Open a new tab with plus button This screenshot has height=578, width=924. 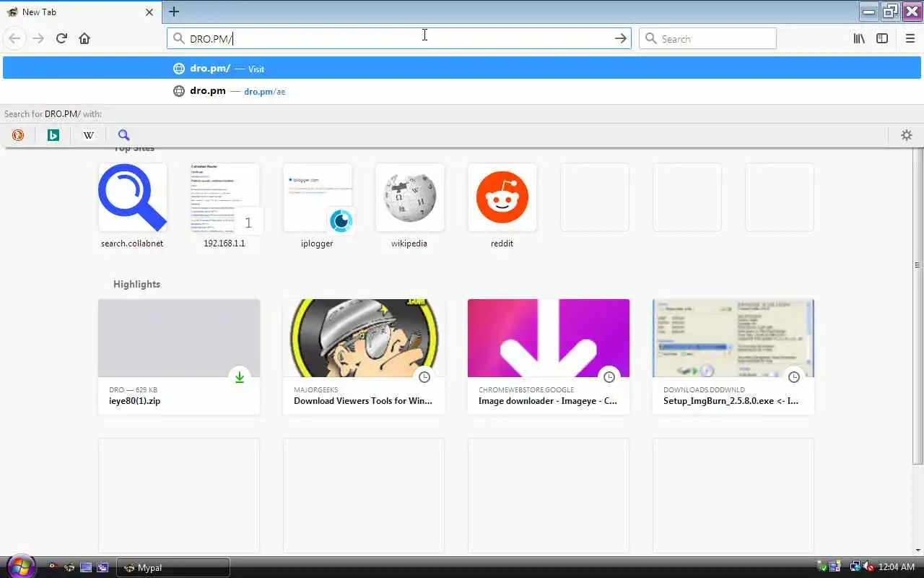pyautogui.click(x=173, y=12)
